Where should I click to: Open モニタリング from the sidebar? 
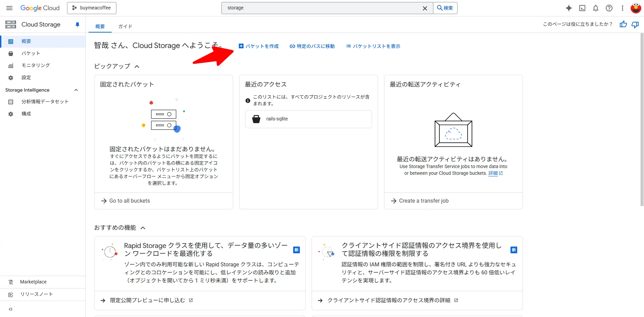[35, 65]
